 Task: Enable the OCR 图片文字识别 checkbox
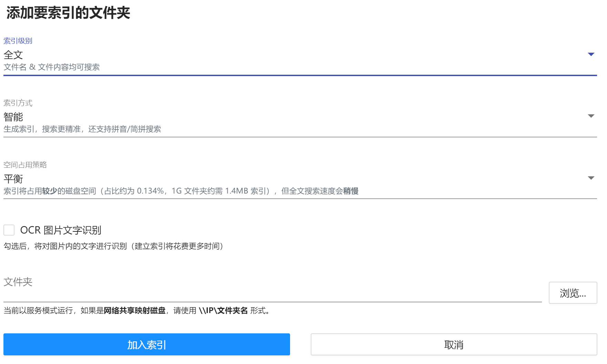click(9, 230)
